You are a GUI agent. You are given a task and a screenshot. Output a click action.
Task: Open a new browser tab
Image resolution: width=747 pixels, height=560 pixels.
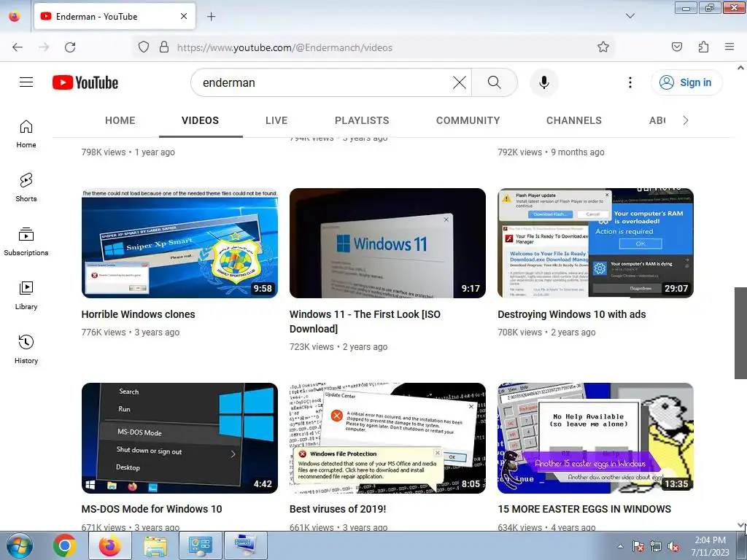(211, 17)
